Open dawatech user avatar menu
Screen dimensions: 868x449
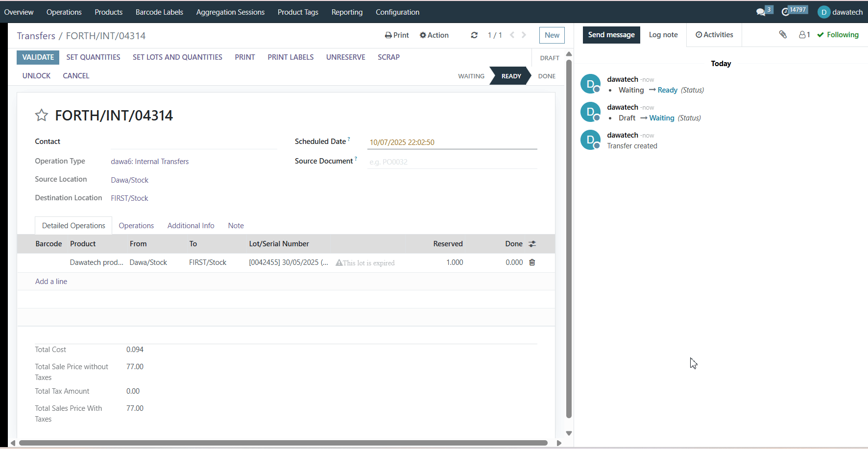(x=840, y=12)
